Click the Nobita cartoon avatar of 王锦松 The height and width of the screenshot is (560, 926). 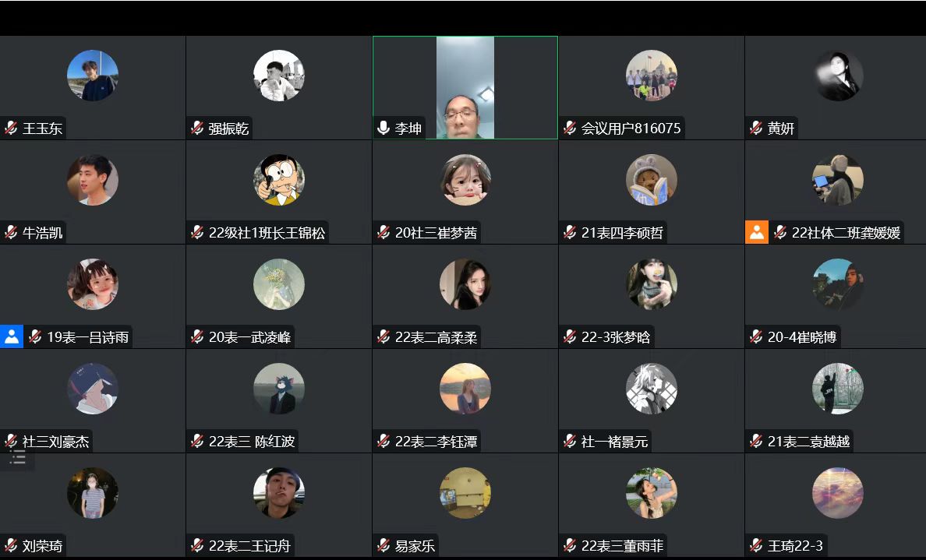click(x=279, y=180)
